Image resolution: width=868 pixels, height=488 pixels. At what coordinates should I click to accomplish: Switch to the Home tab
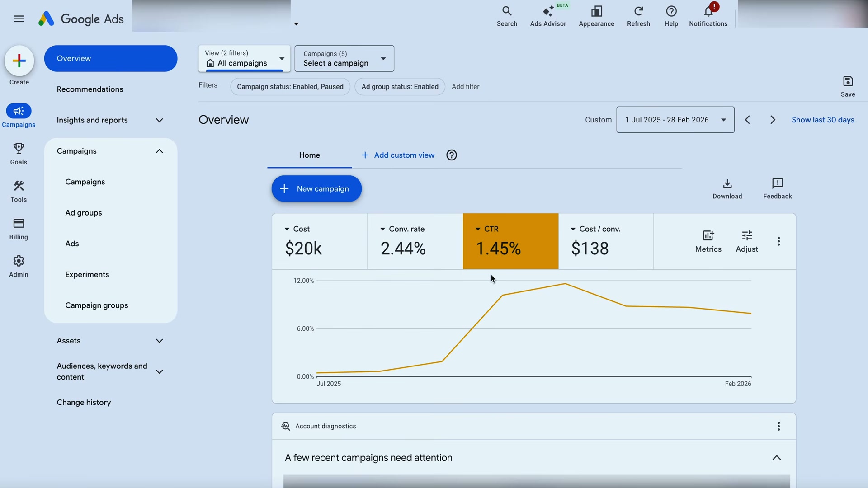pos(309,155)
